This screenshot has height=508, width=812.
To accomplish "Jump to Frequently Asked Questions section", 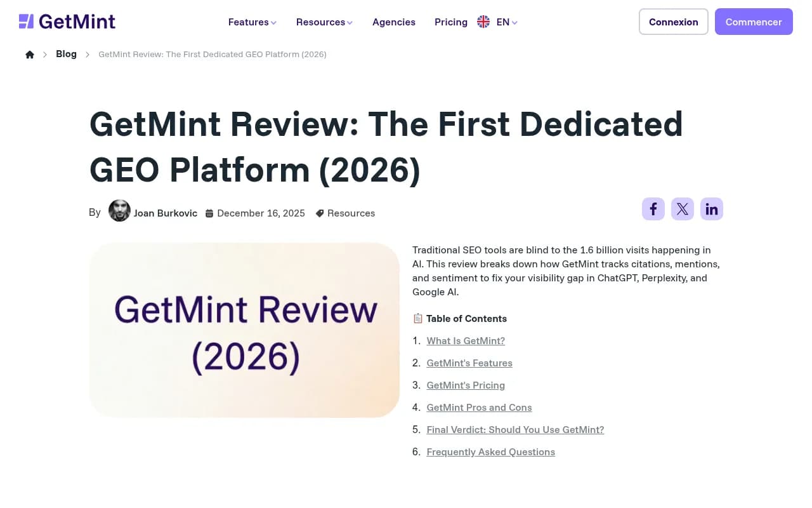I will pyautogui.click(x=490, y=452).
